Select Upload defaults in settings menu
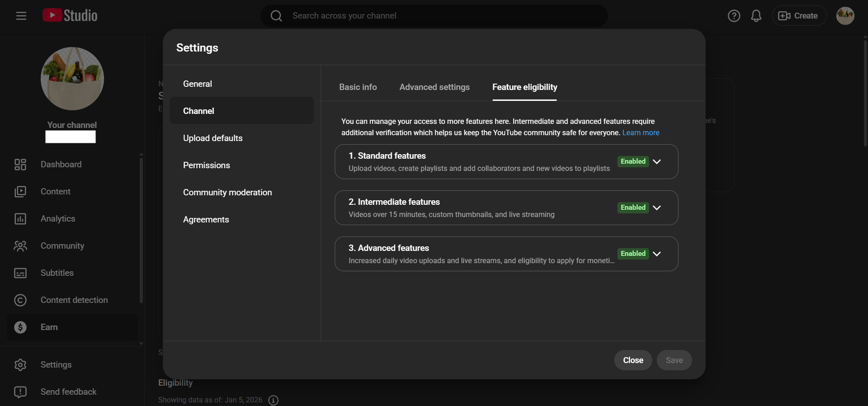Viewport: 868px width, 406px height. click(x=213, y=138)
